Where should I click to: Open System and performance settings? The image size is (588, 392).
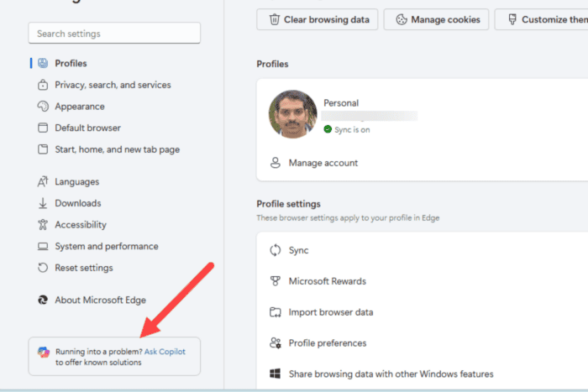pos(107,246)
